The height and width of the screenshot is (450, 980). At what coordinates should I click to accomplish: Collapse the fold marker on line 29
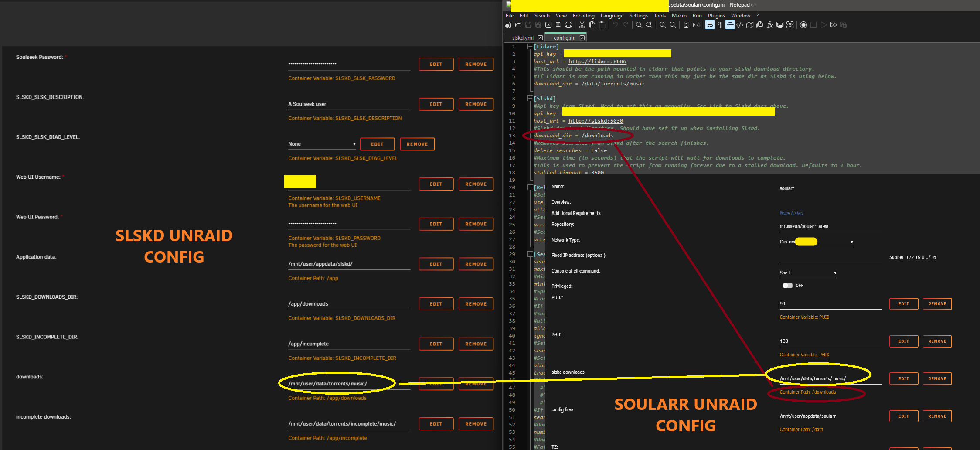[530, 254]
